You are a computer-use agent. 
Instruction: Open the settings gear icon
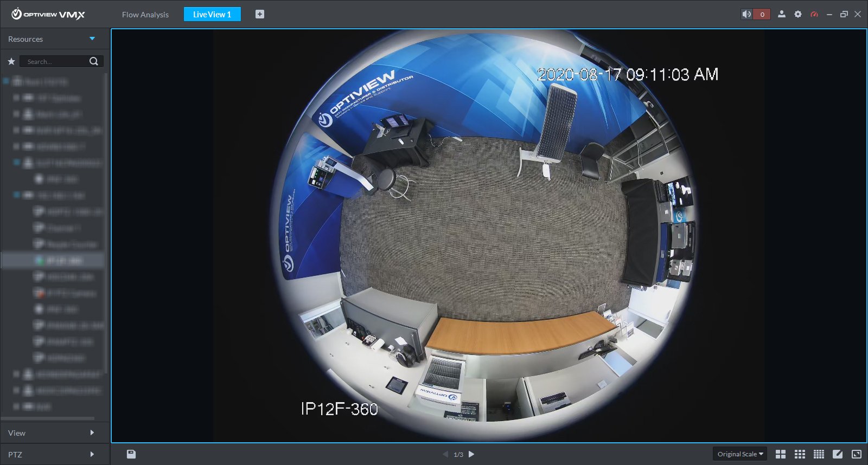point(797,14)
